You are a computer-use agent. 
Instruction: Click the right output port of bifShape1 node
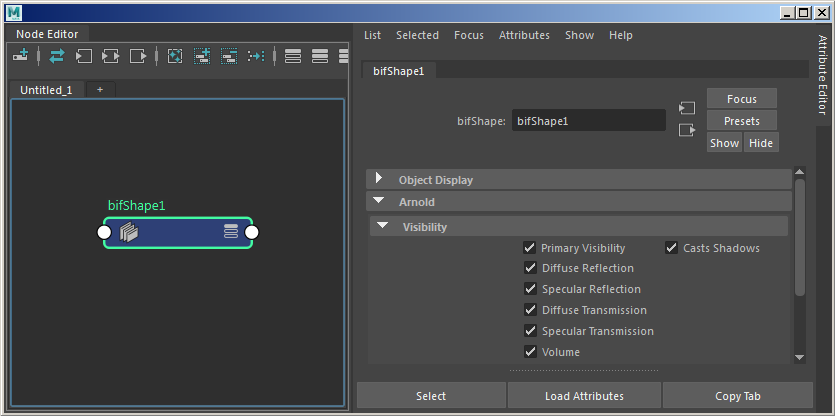point(251,232)
